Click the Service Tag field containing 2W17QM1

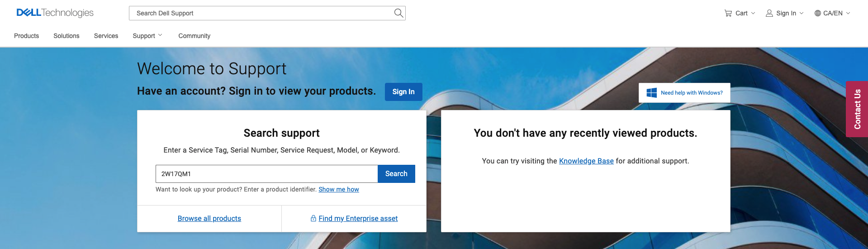(x=267, y=174)
